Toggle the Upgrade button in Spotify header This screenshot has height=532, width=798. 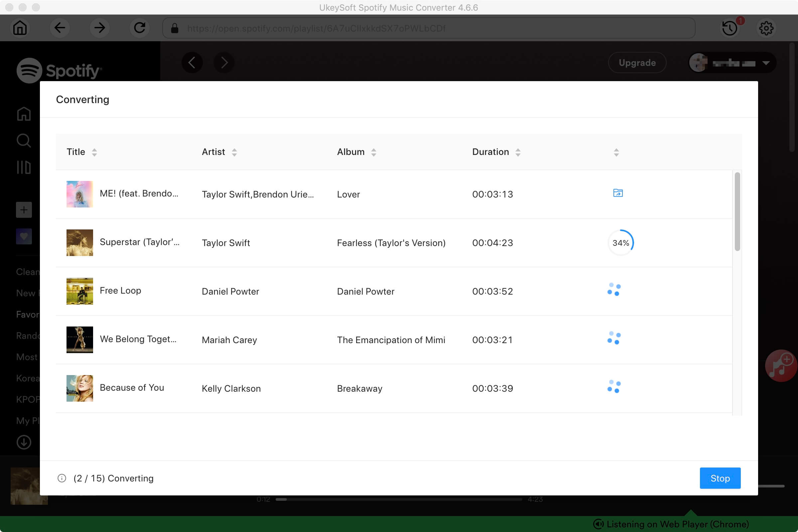click(x=636, y=63)
